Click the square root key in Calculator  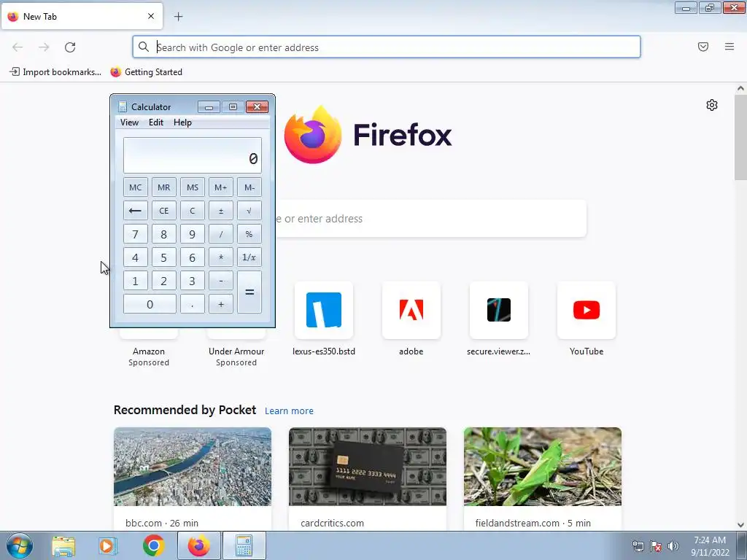click(249, 211)
